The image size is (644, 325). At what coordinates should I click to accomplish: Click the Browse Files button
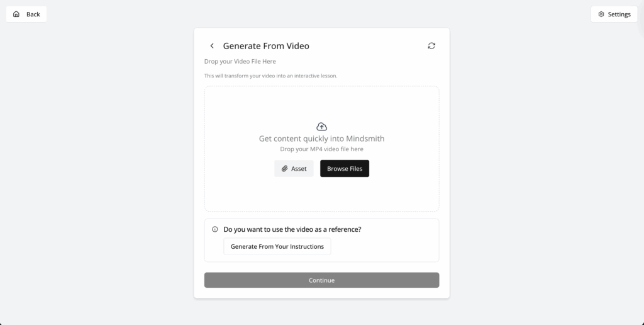click(x=345, y=169)
